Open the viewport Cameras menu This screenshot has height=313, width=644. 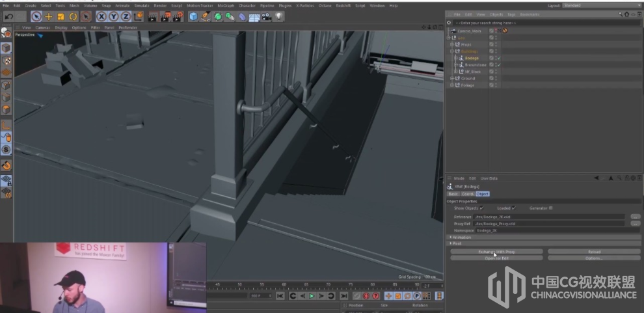tap(43, 27)
